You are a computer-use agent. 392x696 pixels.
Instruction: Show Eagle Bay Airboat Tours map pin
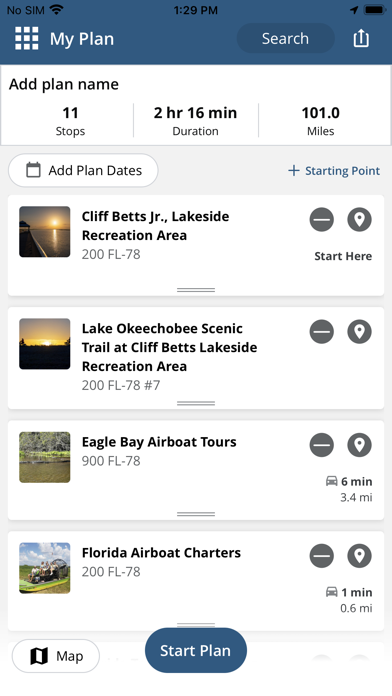[x=359, y=445]
